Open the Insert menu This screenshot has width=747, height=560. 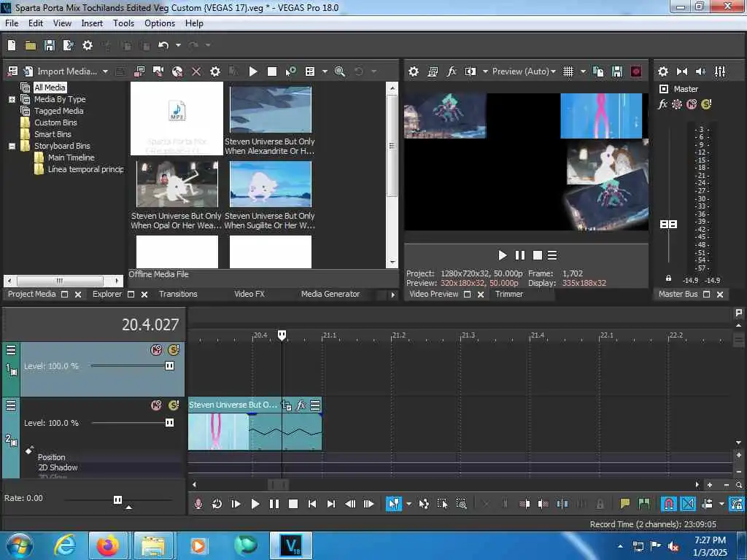pyautogui.click(x=92, y=23)
